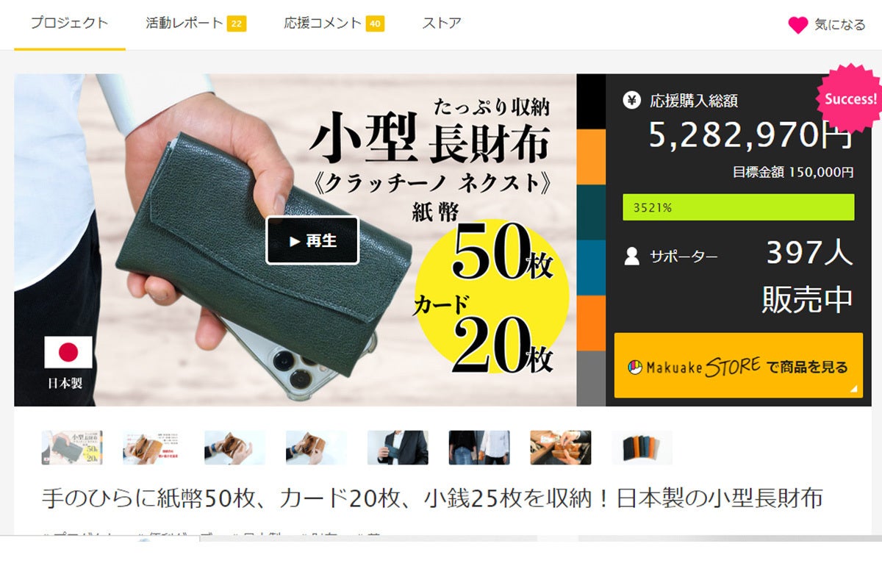Screen dimensions: 882x588
Task: Click the 3521% green progress bar
Action: click(x=739, y=207)
